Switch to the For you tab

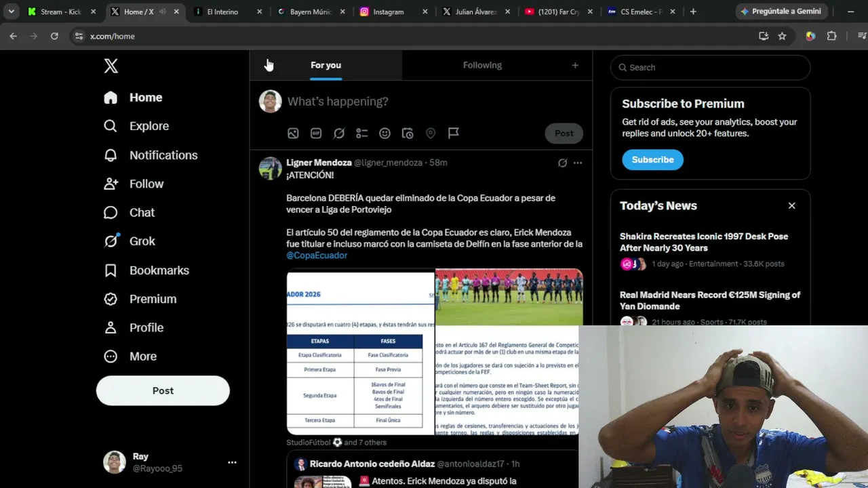pos(325,65)
